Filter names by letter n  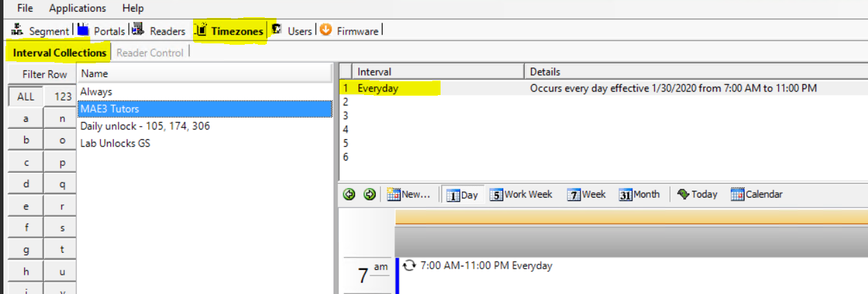click(61, 118)
